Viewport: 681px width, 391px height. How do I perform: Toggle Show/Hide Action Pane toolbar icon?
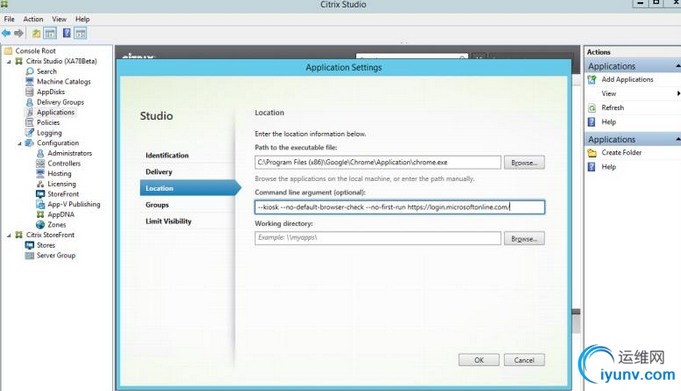pyautogui.click(x=80, y=33)
